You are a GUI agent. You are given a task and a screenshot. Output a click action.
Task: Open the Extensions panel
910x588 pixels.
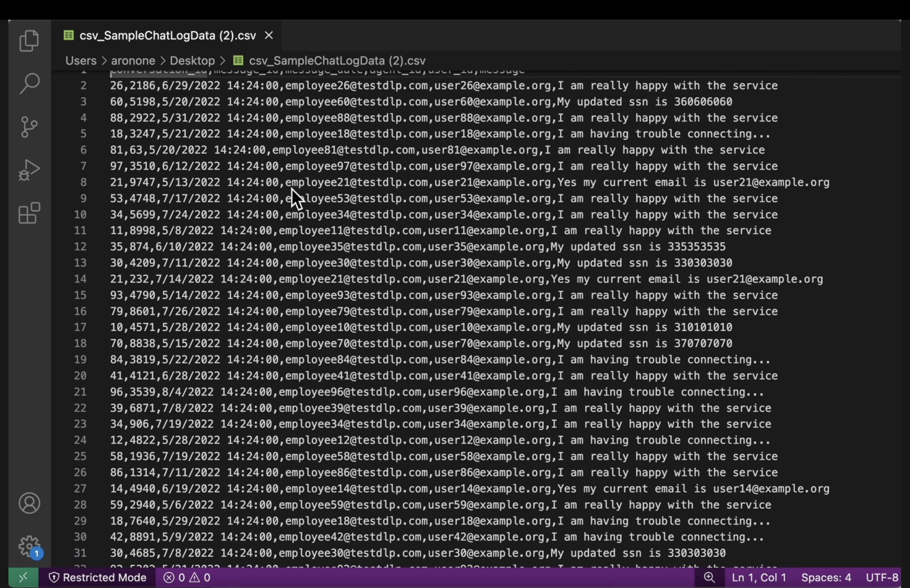point(29,213)
